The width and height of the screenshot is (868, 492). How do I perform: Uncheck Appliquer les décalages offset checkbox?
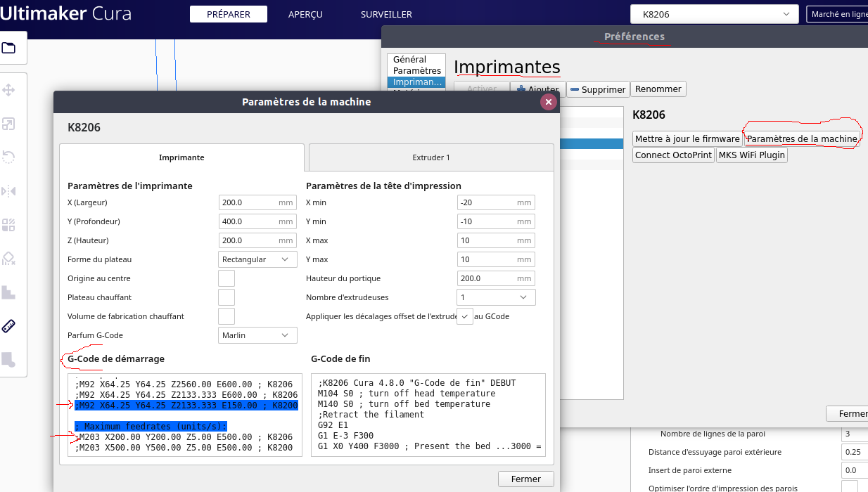click(465, 316)
